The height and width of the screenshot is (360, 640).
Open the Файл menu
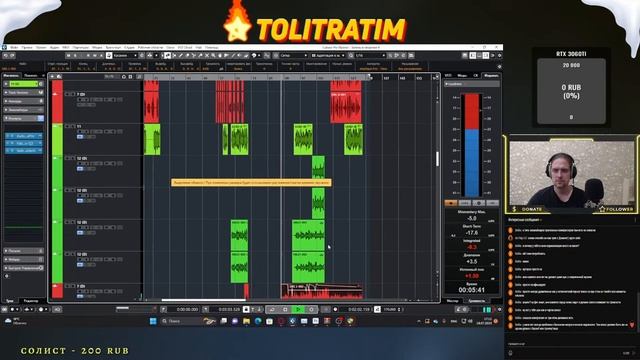pyautogui.click(x=14, y=47)
